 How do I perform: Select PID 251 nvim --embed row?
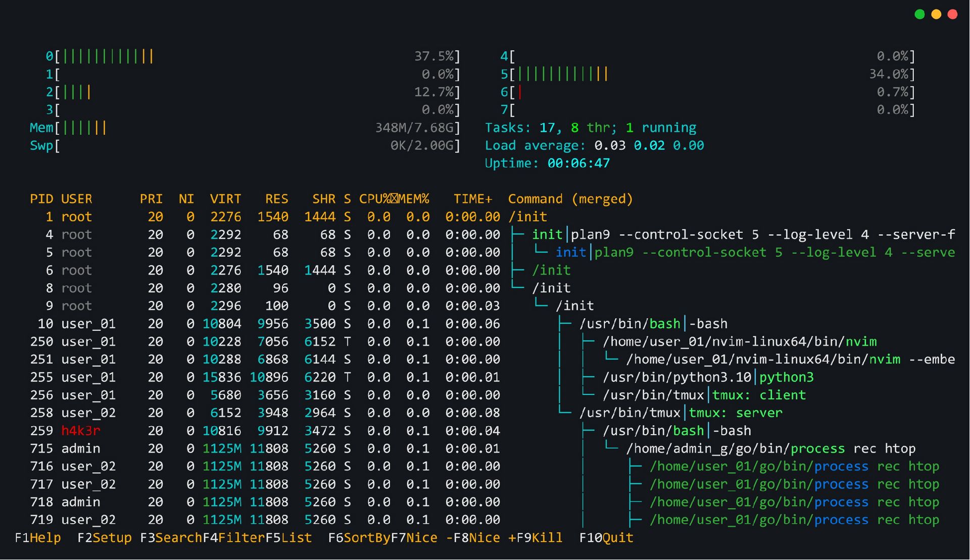(485, 360)
